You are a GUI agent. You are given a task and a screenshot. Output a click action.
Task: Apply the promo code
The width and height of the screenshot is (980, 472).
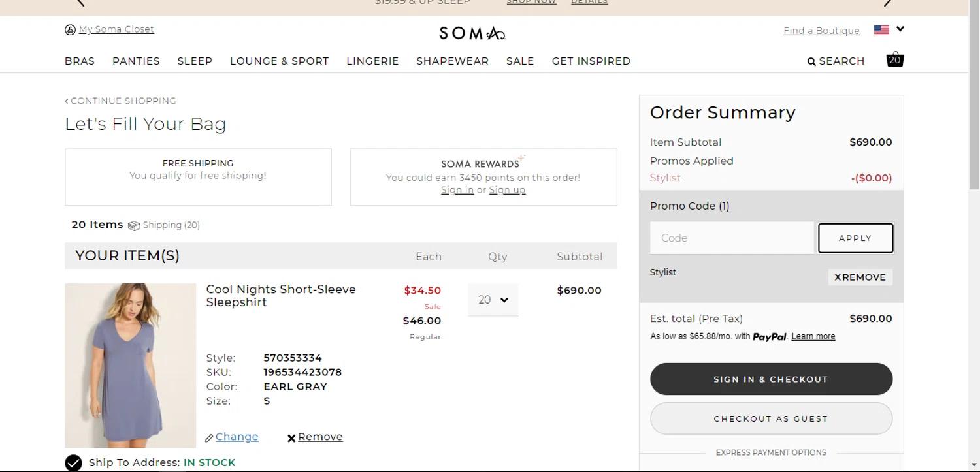click(855, 238)
